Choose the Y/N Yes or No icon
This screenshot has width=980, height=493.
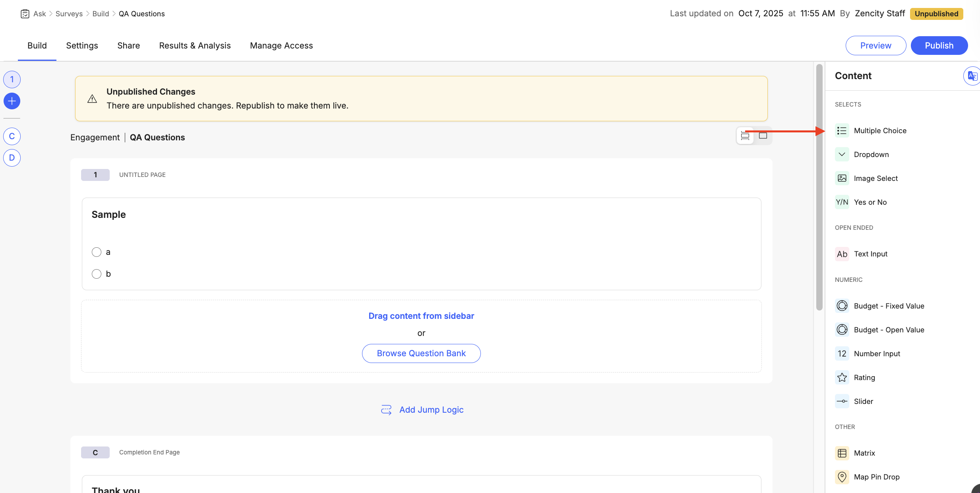click(x=842, y=202)
